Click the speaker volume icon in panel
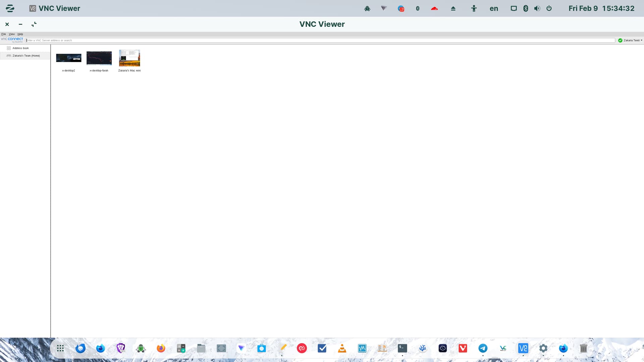This screenshot has width=644, height=362. (x=537, y=8)
